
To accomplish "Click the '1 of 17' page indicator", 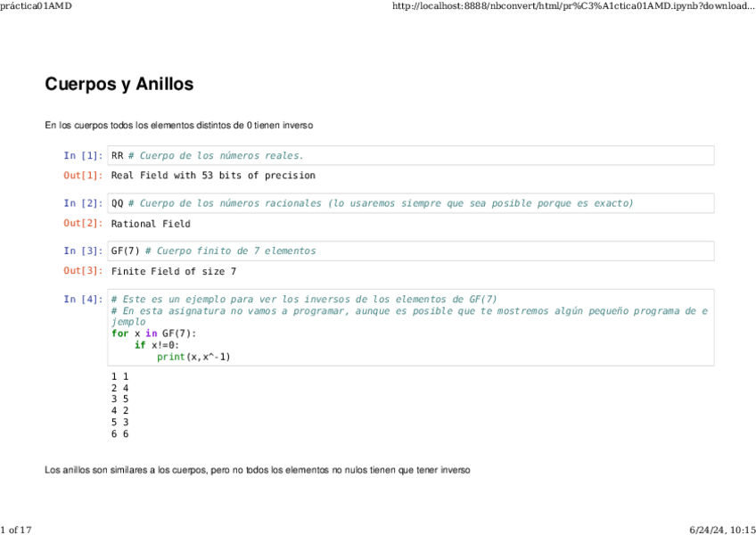I will [17, 529].
